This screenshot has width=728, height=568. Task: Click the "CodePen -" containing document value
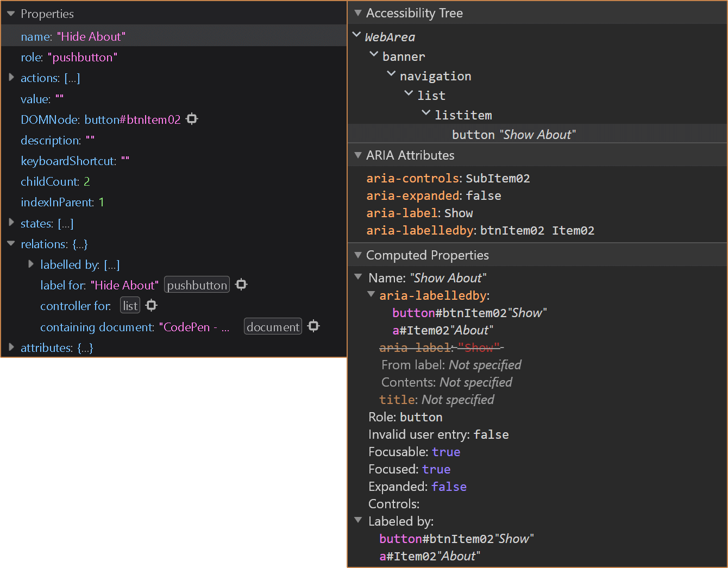click(194, 327)
